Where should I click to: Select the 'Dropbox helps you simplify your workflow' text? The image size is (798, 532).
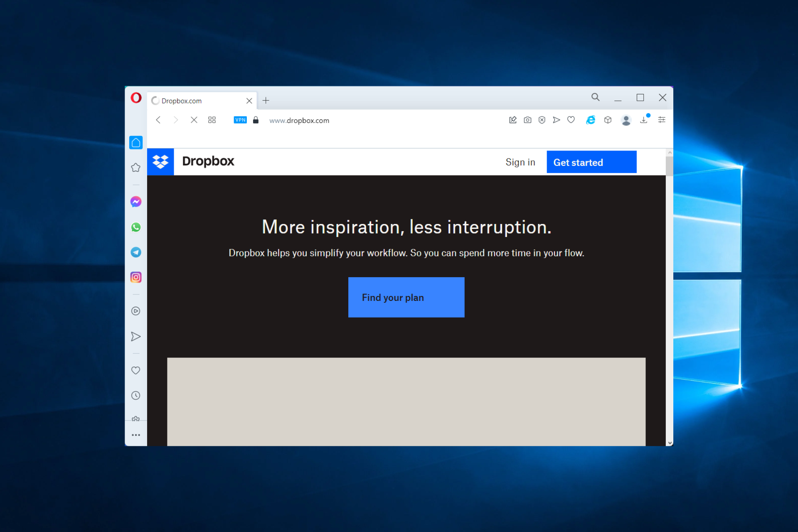[x=406, y=253]
